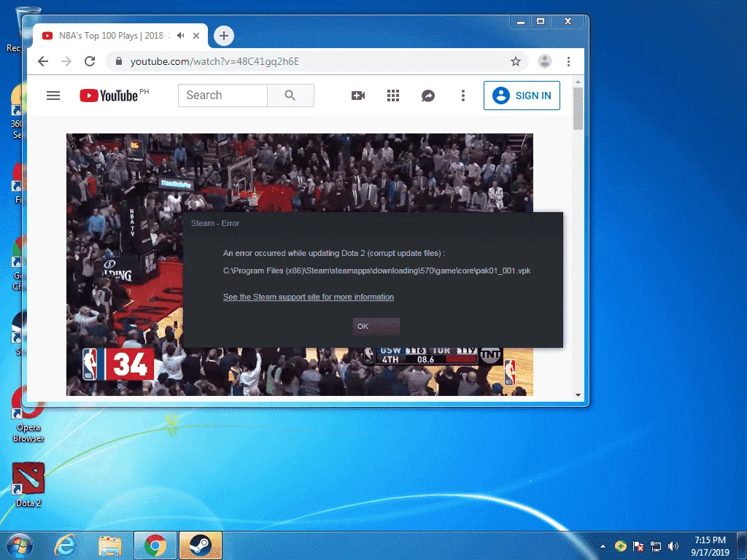Show hidden tray icons arrow

pyautogui.click(x=603, y=546)
